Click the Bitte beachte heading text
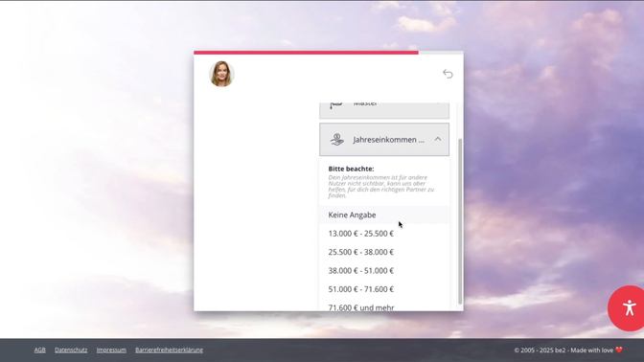The height and width of the screenshot is (362, 644). pos(351,169)
